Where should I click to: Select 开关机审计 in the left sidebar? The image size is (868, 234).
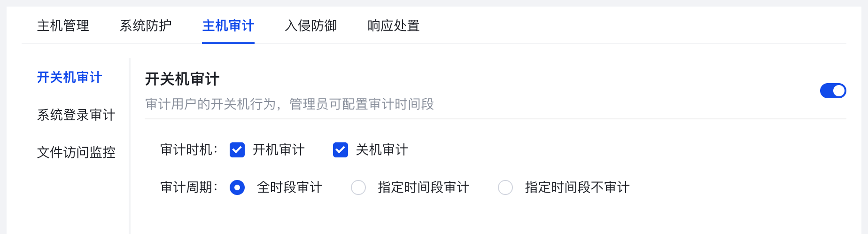(70, 77)
